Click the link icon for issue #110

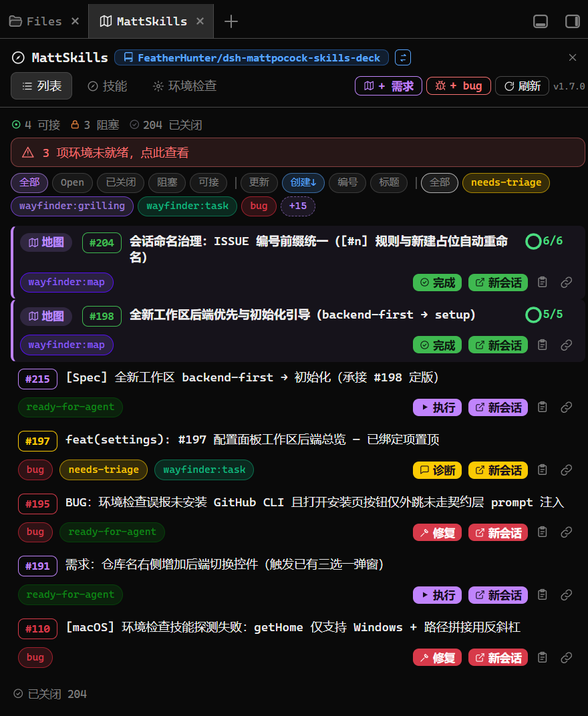(x=567, y=657)
